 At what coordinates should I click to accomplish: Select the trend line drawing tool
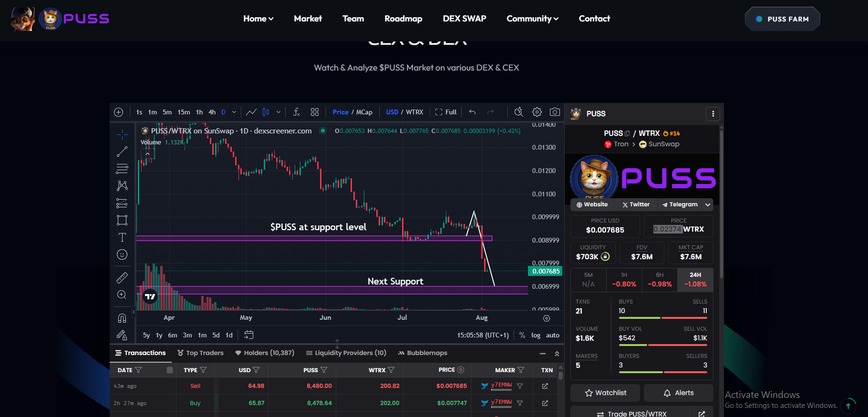click(x=122, y=152)
